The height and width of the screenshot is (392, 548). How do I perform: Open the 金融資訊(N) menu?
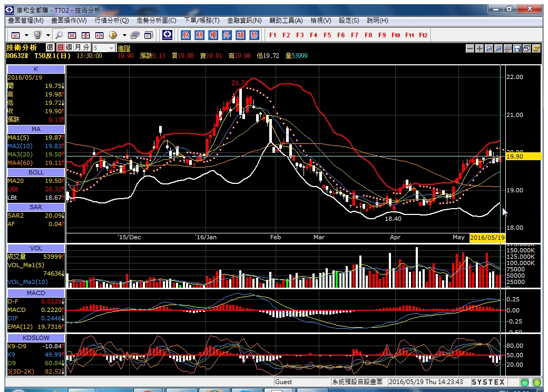pos(244,21)
